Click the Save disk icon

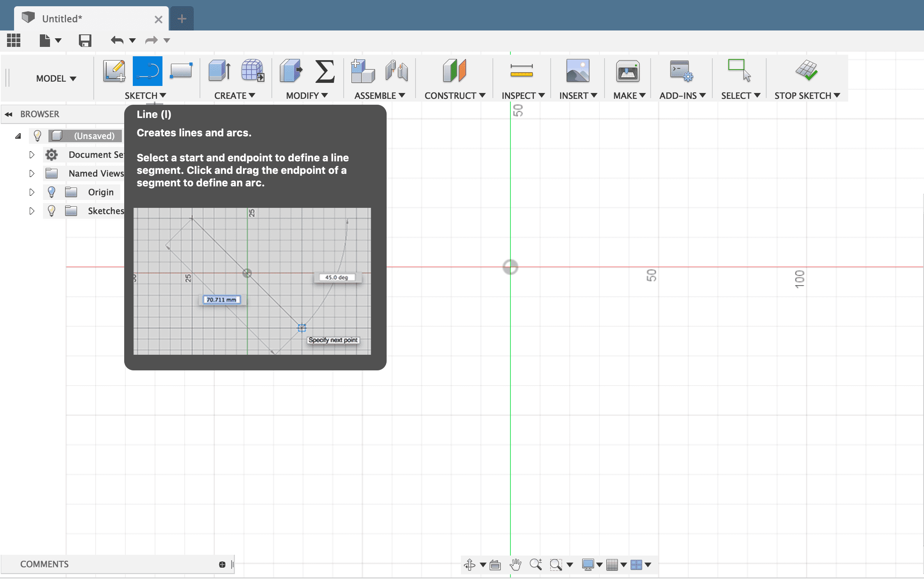(85, 40)
